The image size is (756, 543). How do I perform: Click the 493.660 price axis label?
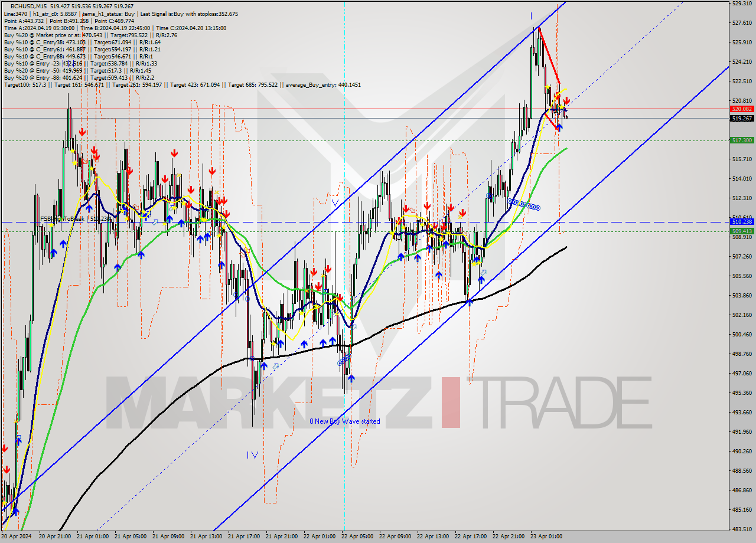tap(742, 412)
